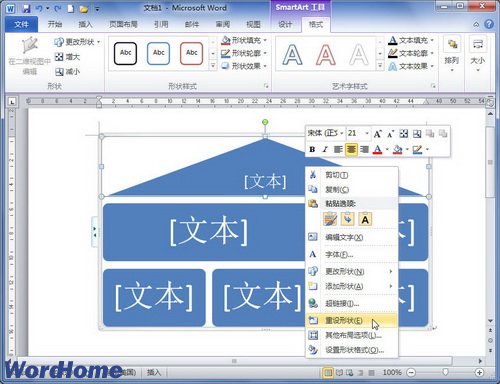The height and width of the screenshot is (384, 500).
Task: Choose Keep Source Formatting paste option icon
Action: (330, 220)
